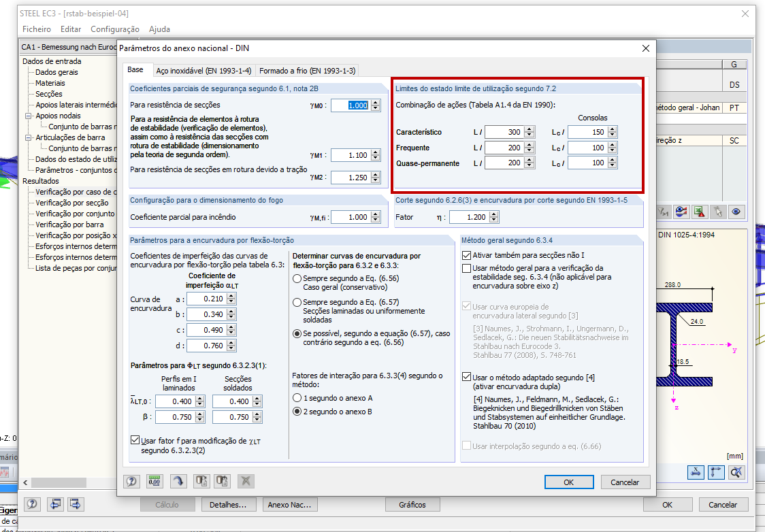Image resolution: width=765 pixels, height=532 pixels.
Task: Select 'Verificação por secção' tree item
Action: tap(71, 203)
